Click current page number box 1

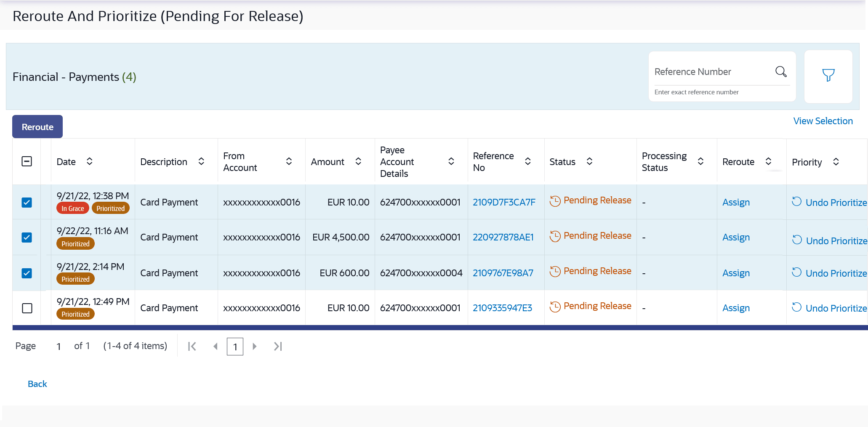[235, 347]
